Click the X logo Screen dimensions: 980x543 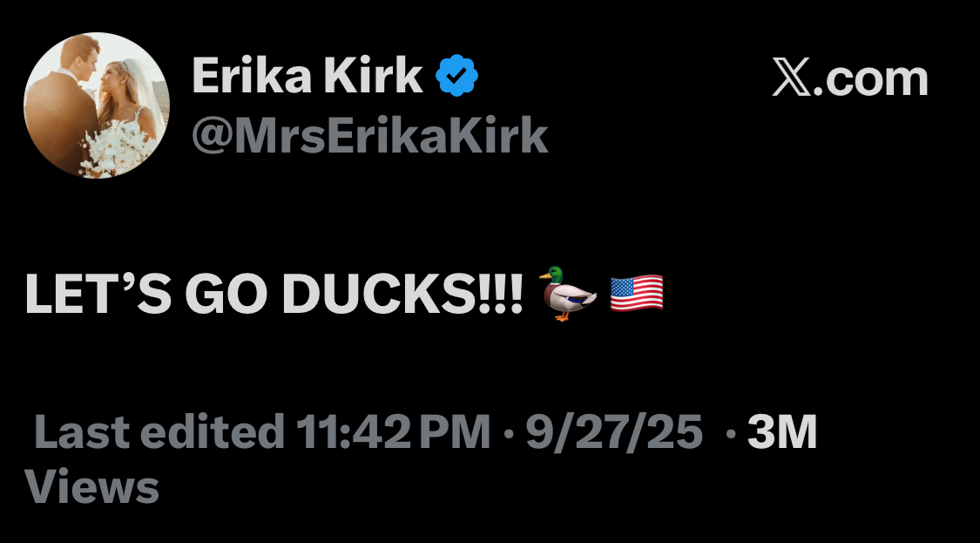791,79
